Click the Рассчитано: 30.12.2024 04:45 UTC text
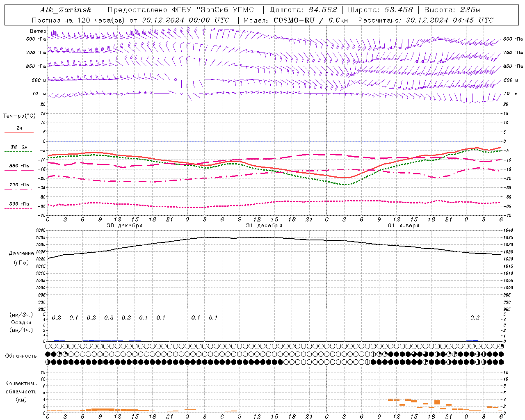525x420 pixels. click(x=426, y=20)
